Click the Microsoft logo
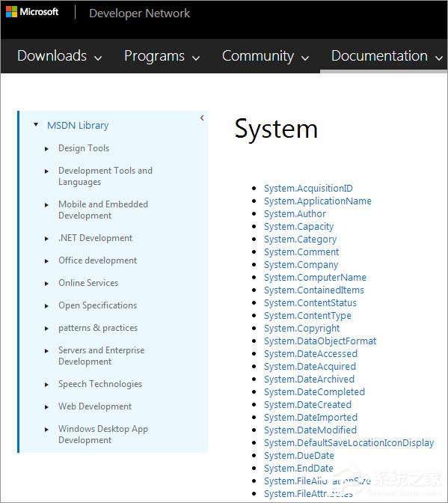This screenshot has width=448, height=503. [x=32, y=12]
